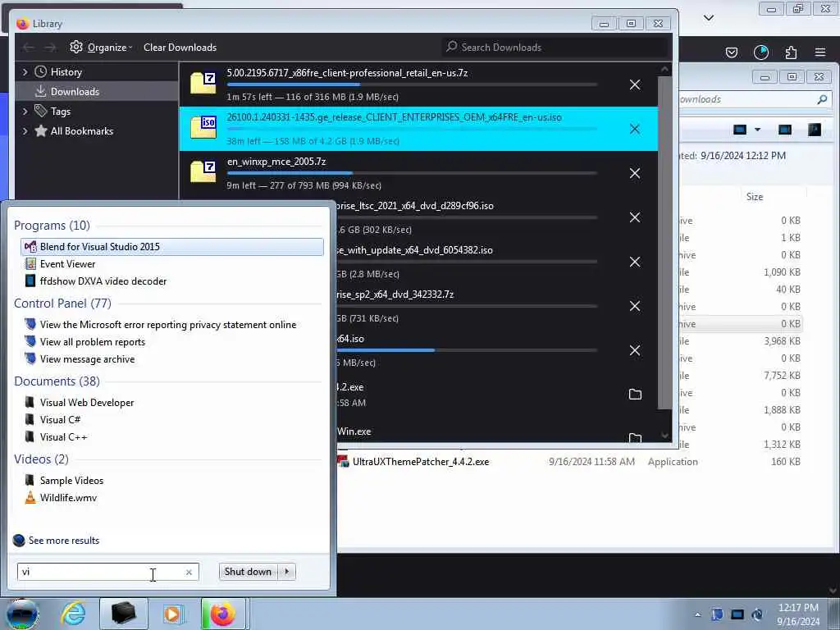Click the Library downloads list scrollbar
The width and height of the screenshot is (840, 630).
click(664, 241)
